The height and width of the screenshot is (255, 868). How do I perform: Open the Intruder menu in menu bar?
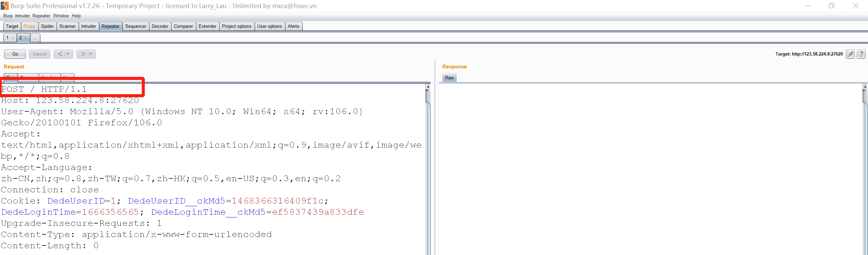[22, 16]
